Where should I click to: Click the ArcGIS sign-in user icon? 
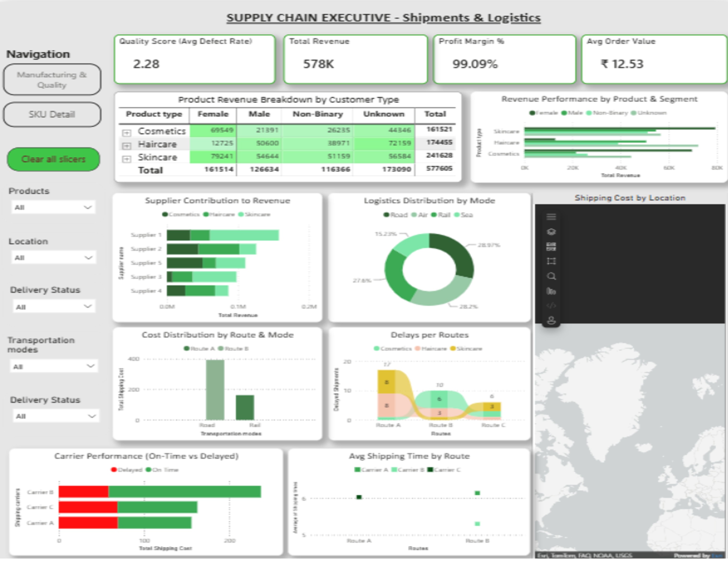click(551, 321)
